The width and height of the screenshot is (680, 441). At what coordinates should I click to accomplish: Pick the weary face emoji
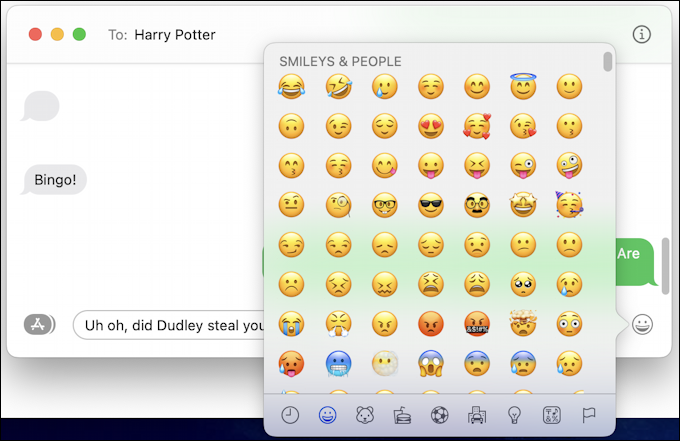477,284
